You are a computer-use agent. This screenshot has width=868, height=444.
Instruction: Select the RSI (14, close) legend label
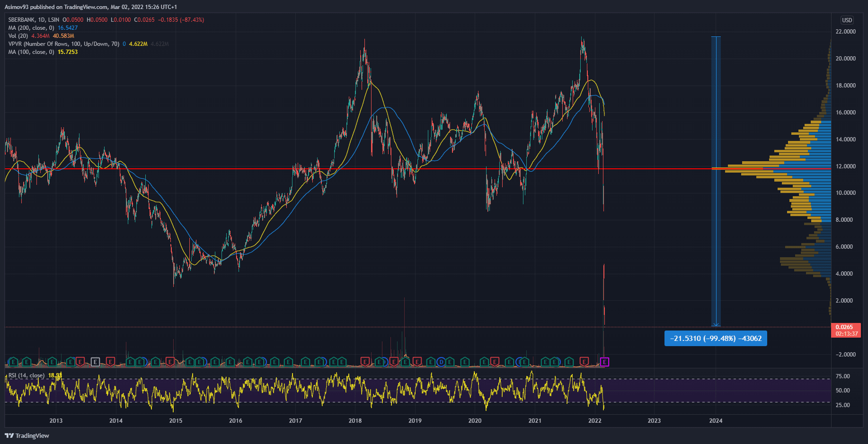[x=27, y=375]
